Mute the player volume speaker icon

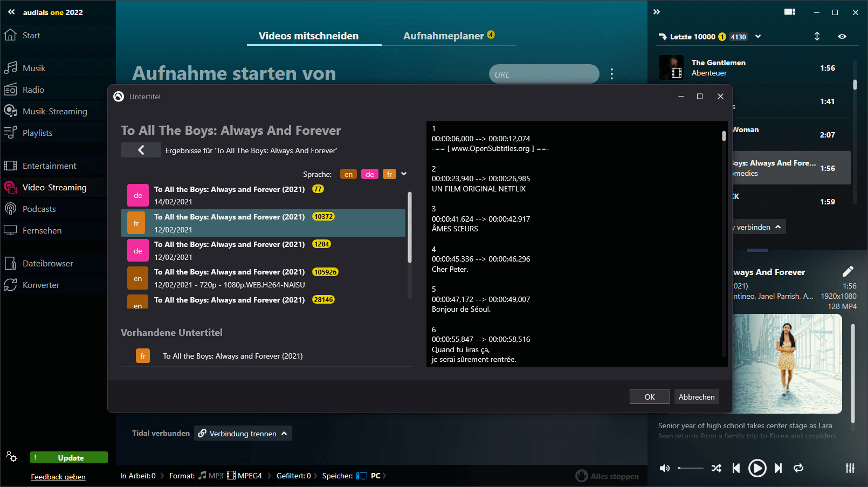(665, 468)
